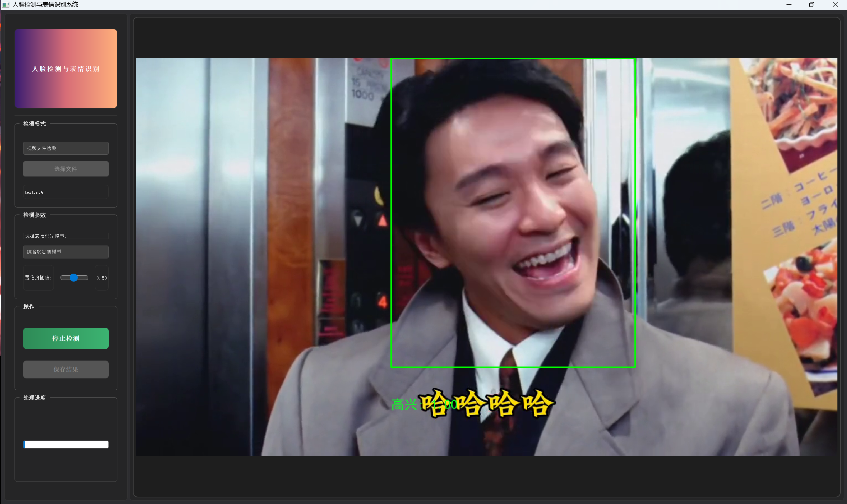Click the green face detection bounding box
This screenshot has width=847, height=504.
[513, 59]
